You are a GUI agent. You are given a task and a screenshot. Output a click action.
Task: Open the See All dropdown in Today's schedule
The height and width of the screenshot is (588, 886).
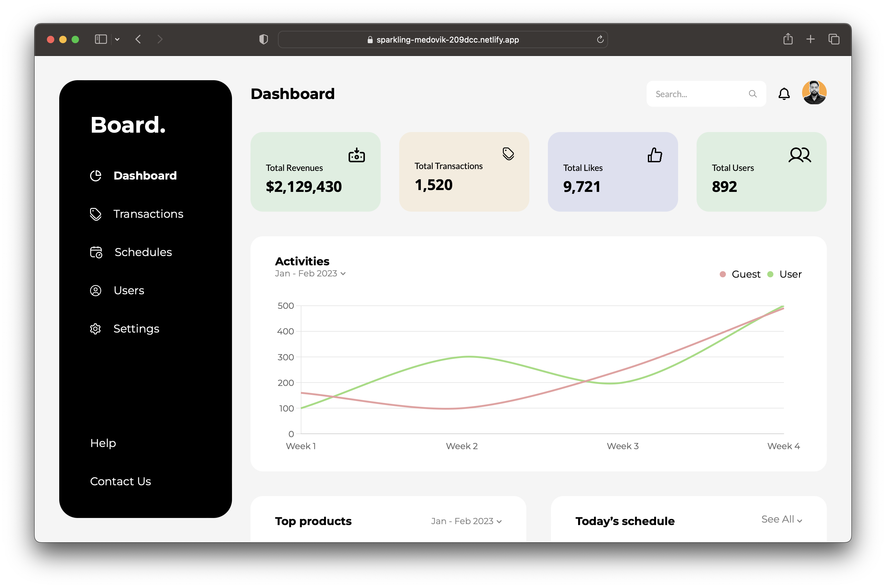click(782, 520)
